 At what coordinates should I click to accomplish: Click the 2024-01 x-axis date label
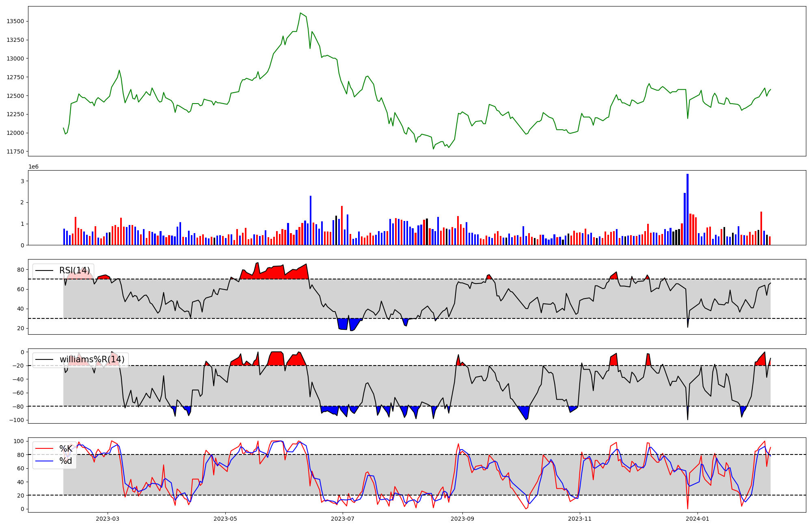[x=698, y=519]
